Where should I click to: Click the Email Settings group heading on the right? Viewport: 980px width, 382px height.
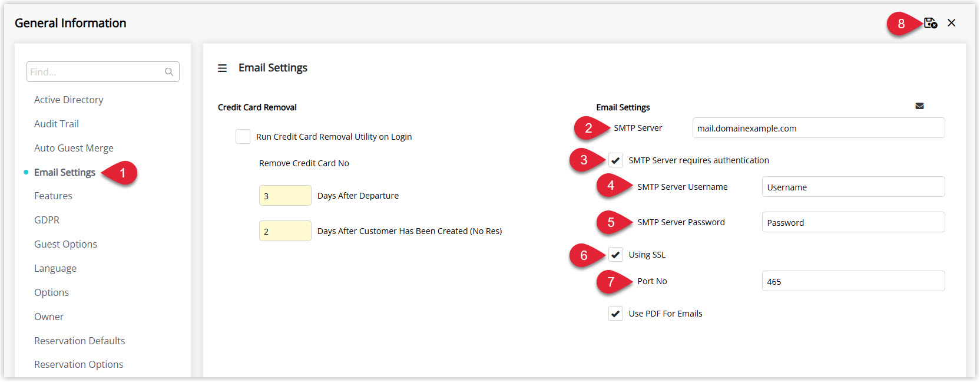[623, 107]
